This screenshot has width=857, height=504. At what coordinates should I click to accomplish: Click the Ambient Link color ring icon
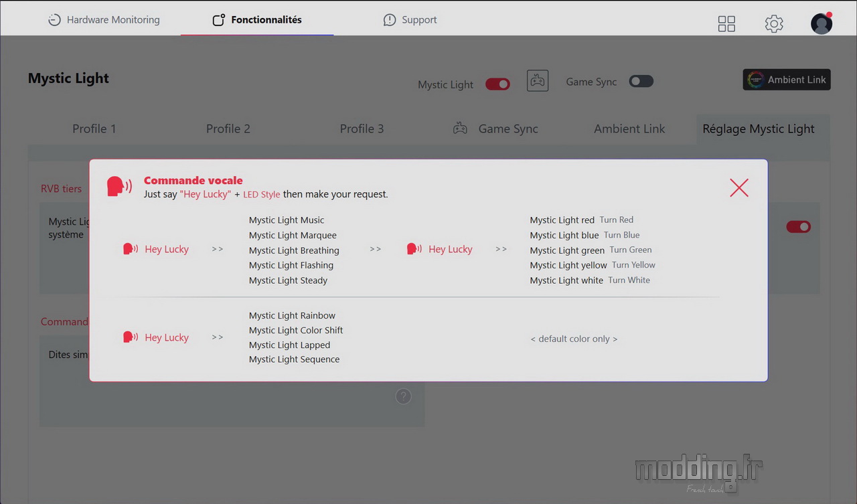(x=755, y=80)
